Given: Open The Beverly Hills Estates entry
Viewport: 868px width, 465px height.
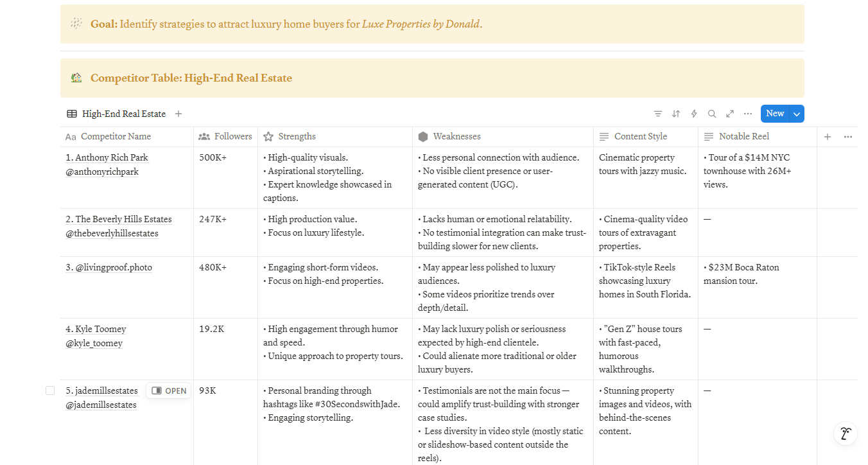Looking at the screenshot, I should coord(119,226).
